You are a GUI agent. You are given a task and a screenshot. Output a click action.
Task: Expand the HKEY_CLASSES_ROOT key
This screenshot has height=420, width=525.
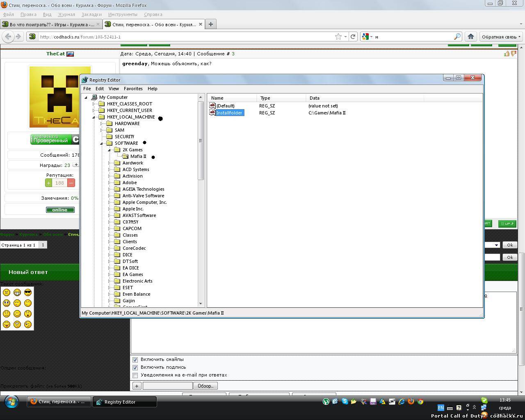[x=94, y=104]
